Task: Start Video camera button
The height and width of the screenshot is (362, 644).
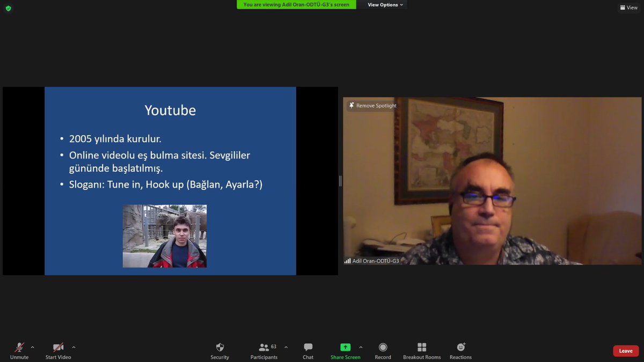Action: point(58,351)
